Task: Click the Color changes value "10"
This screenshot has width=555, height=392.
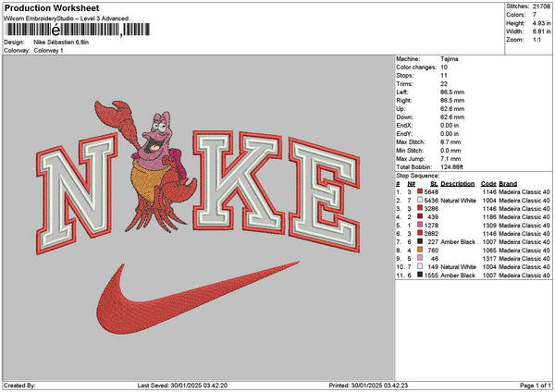Action: coord(444,67)
